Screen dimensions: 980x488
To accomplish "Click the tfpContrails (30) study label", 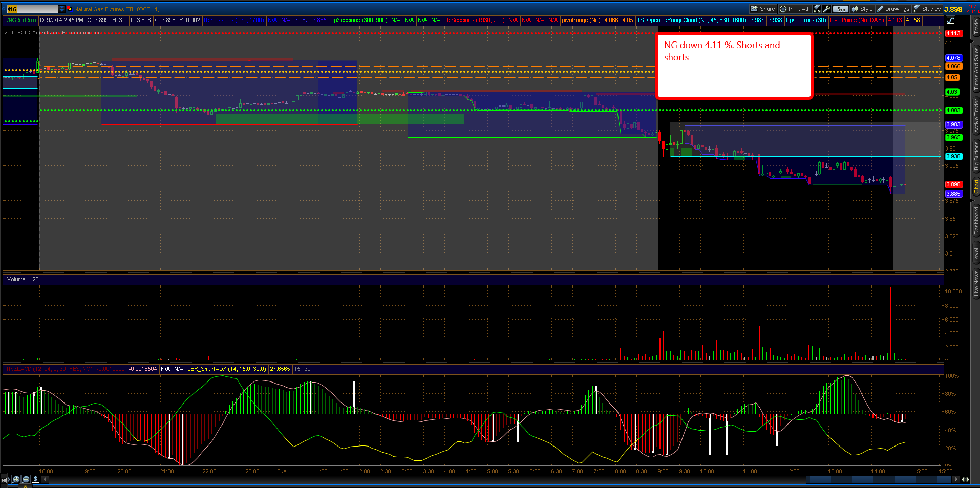I will (x=806, y=20).
